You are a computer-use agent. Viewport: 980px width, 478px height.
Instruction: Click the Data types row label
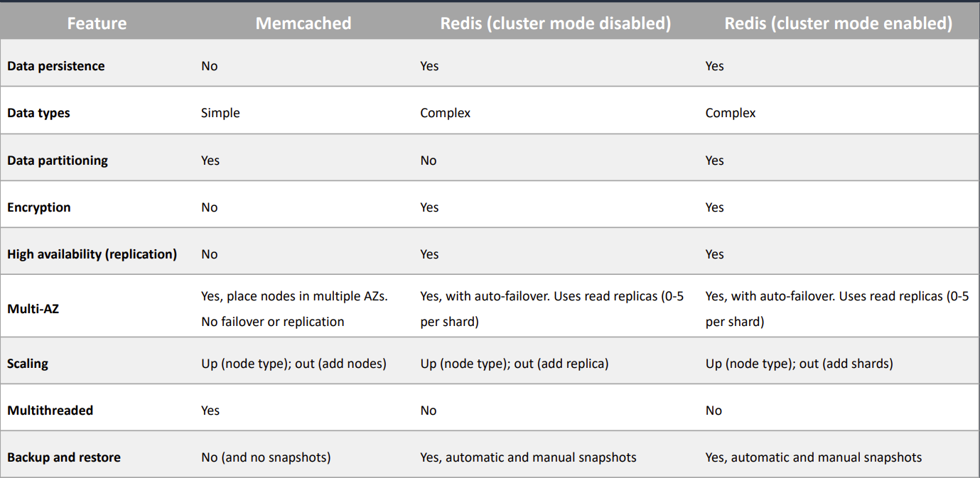[x=38, y=113]
